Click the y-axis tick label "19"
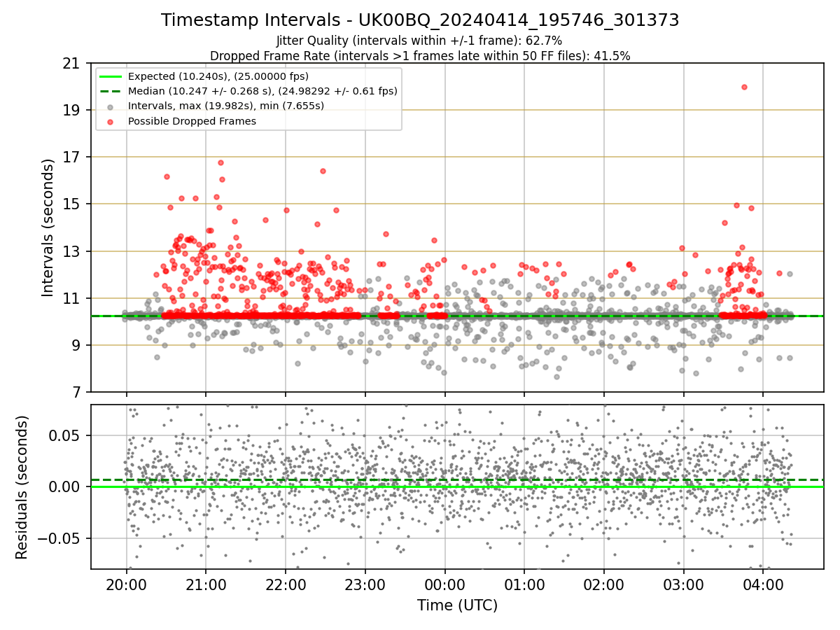The height and width of the screenshot is (630, 840). tap(71, 111)
